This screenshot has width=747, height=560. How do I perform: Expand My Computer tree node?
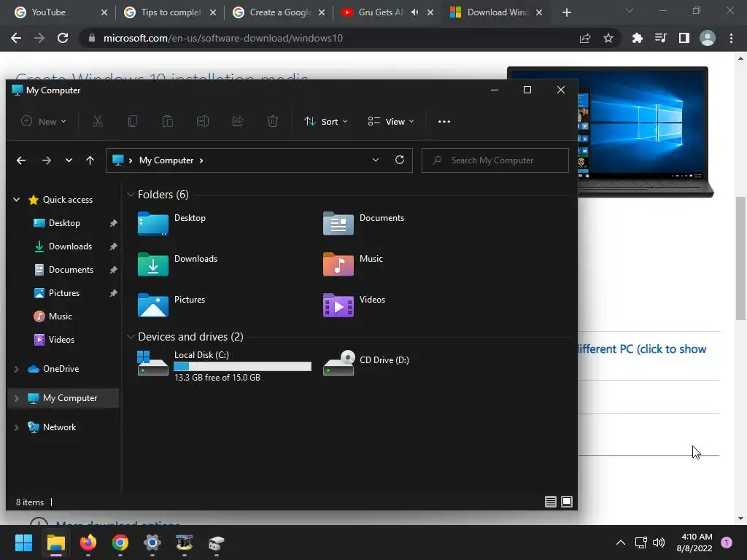(x=17, y=398)
